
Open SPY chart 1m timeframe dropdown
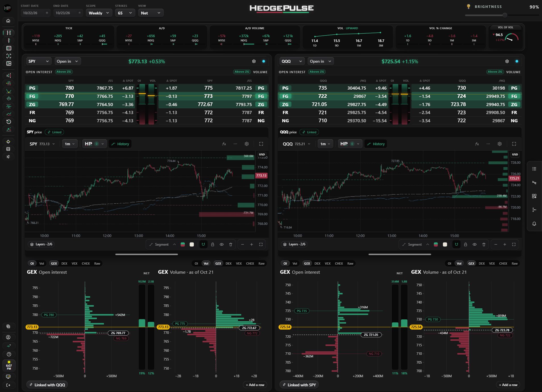[x=70, y=144]
